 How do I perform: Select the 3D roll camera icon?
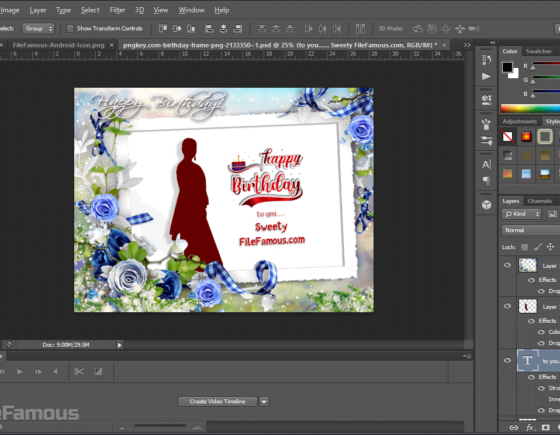[432, 29]
